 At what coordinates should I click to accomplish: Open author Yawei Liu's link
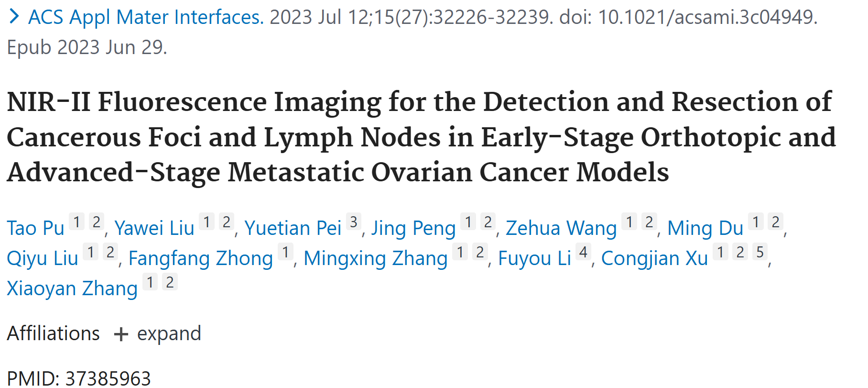154,228
